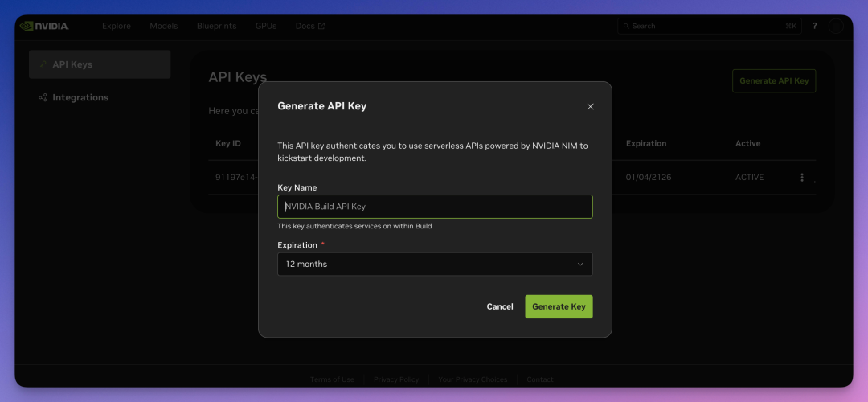Expand the Expiration 12 months dropdown
Image resolution: width=868 pixels, height=402 pixels.
click(x=434, y=264)
